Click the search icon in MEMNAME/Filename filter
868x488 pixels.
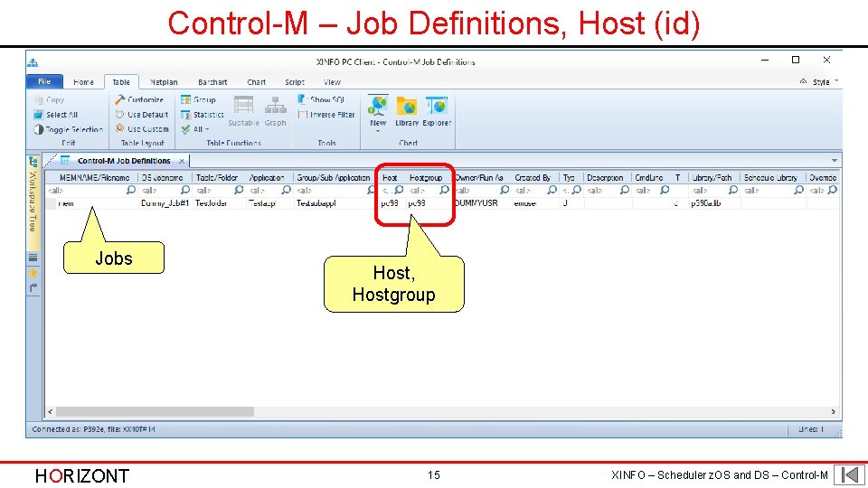[130, 190]
